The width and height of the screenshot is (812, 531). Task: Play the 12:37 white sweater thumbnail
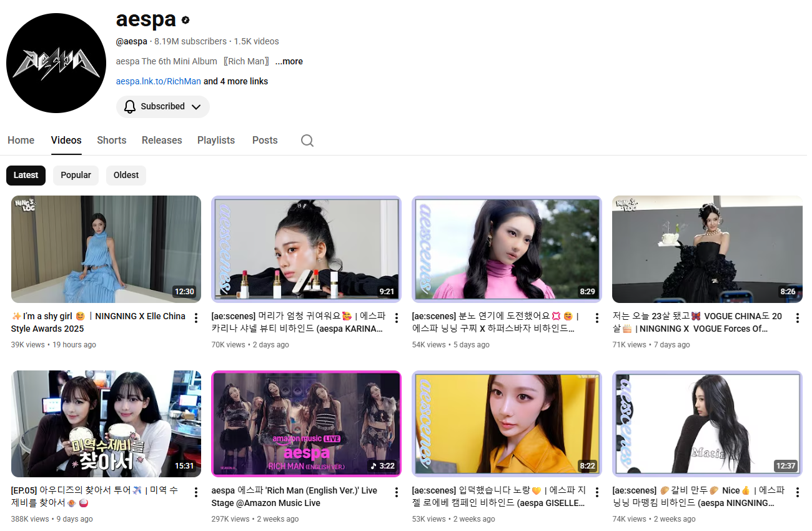[708, 424]
